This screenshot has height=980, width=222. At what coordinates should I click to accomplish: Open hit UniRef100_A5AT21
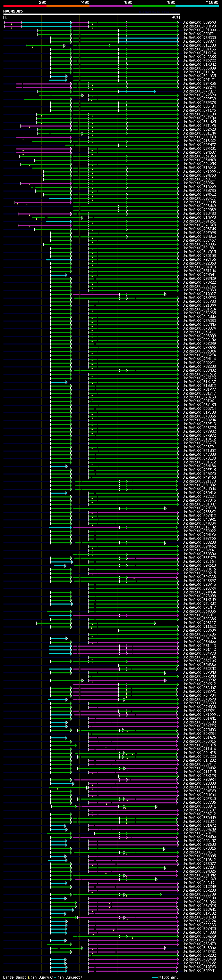pyautogui.click(x=199, y=34)
